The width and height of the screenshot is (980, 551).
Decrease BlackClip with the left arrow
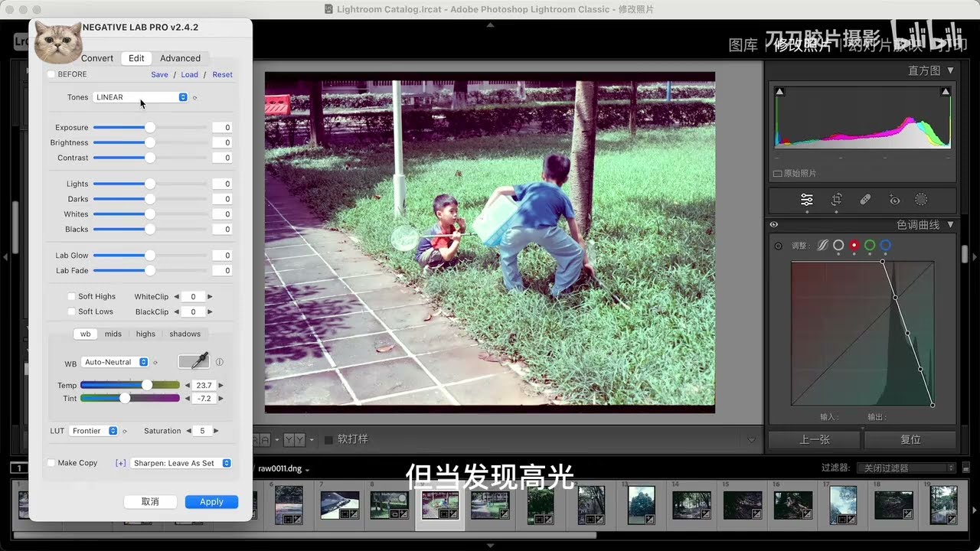pyautogui.click(x=177, y=311)
